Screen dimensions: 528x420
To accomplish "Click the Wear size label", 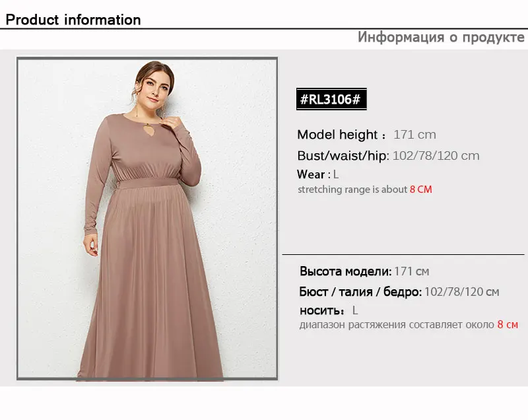I will [x=311, y=174].
